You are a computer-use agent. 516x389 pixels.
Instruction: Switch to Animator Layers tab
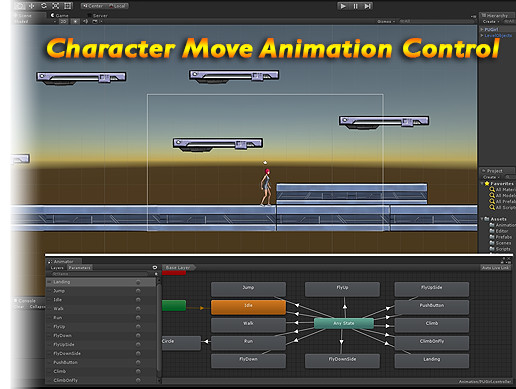point(57,268)
